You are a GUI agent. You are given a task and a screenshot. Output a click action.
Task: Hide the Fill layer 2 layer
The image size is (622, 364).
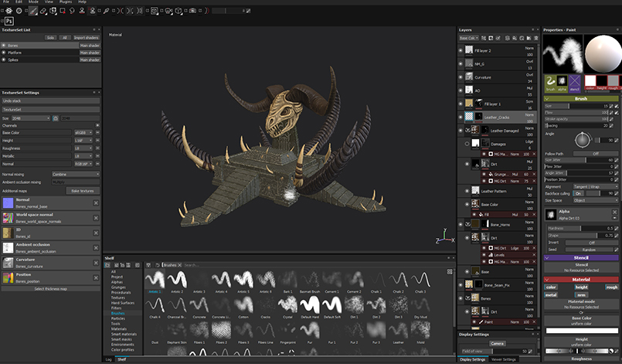tap(461, 50)
